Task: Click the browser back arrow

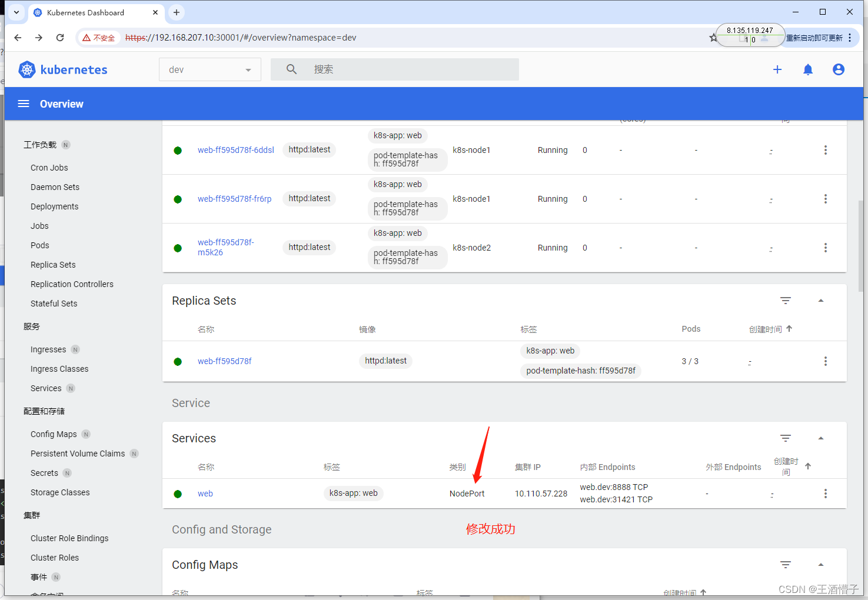Action: 18,38
